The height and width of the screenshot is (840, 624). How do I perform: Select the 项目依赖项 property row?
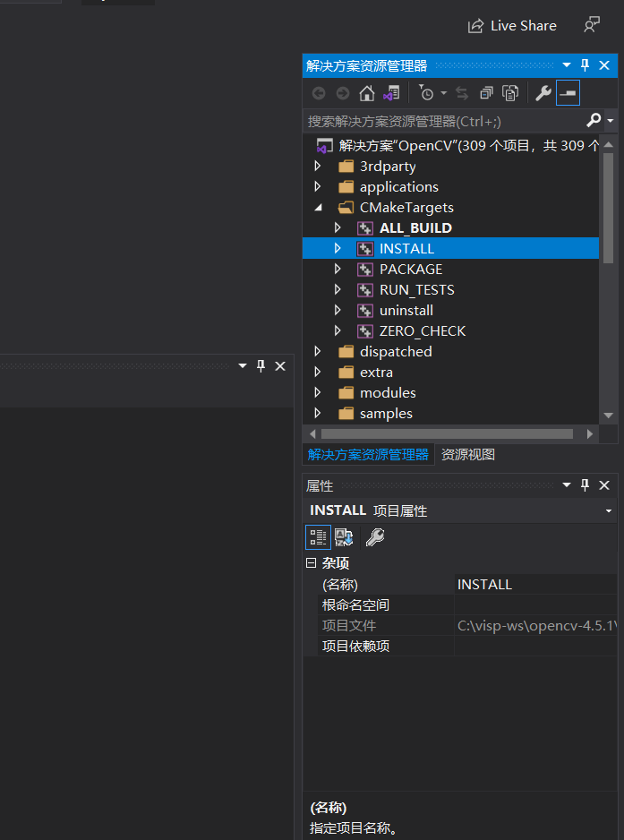[467, 646]
